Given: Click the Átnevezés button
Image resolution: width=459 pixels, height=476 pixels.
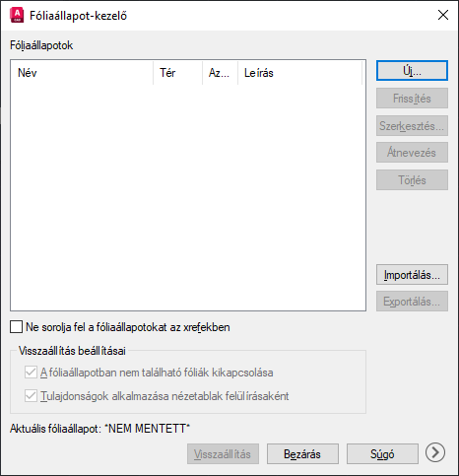Looking at the screenshot, I should click(x=412, y=153).
